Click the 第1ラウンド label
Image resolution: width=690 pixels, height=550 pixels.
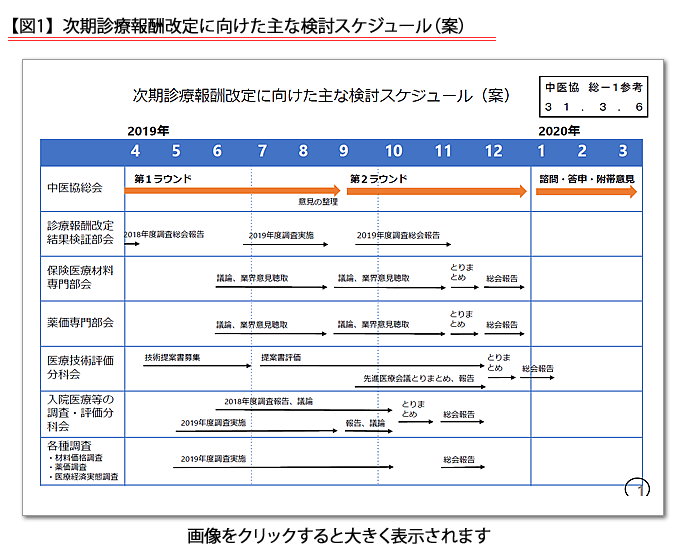163,179
